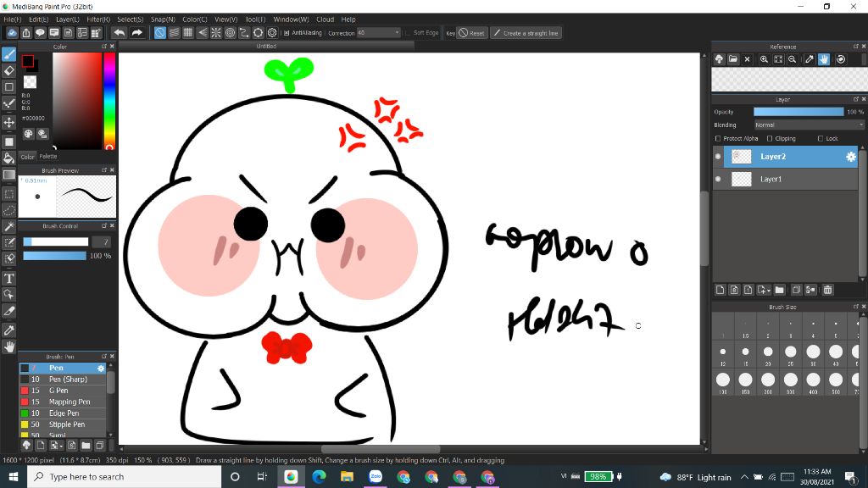Select the Bucket fill tool
Screen dimensions: 868x488
[x=8, y=158]
